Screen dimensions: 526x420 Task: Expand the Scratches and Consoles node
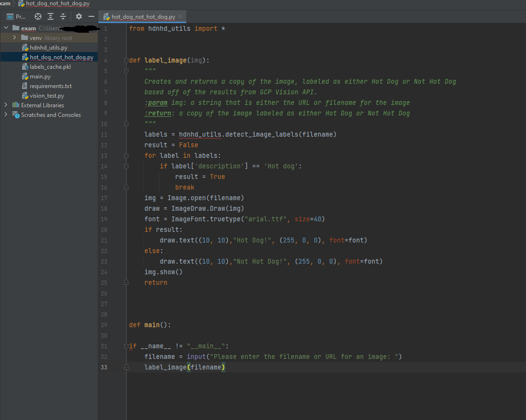[6, 115]
